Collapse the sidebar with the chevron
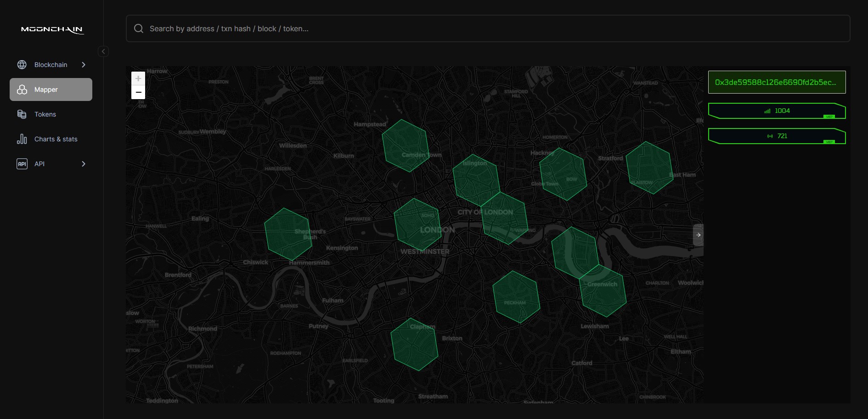Viewport: 868px width, 419px height. (103, 51)
